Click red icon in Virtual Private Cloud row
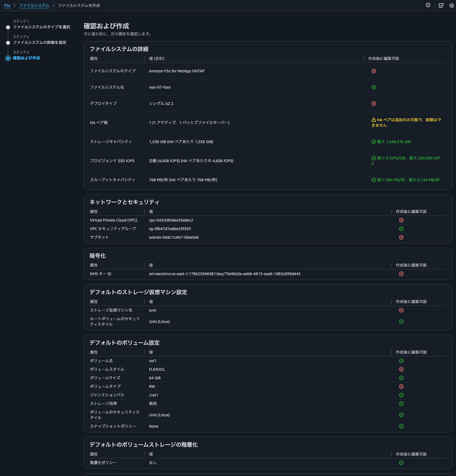This screenshot has width=456, height=476. (401, 220)
